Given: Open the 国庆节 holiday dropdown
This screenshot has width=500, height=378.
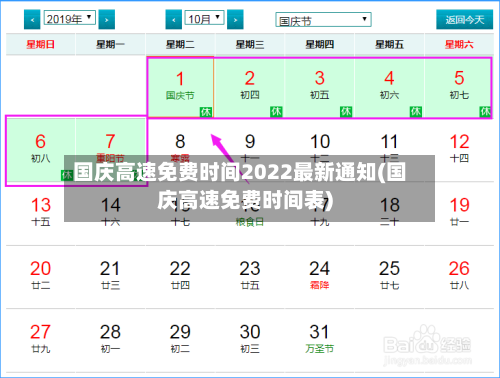Looking at the screenshot, I should [x=323, y=20].
